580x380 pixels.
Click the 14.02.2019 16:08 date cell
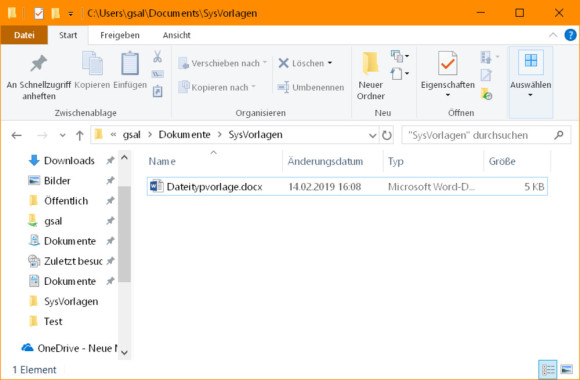324,187
